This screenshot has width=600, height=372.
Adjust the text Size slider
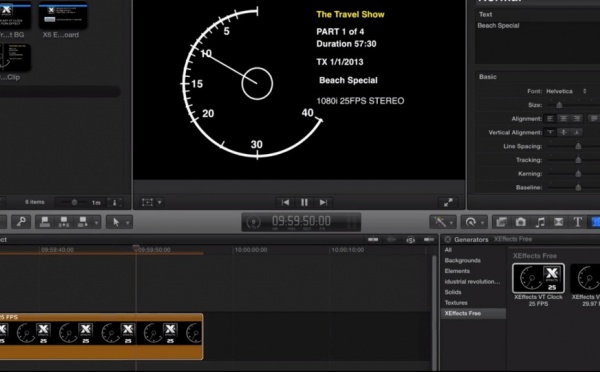coord(559,105)
